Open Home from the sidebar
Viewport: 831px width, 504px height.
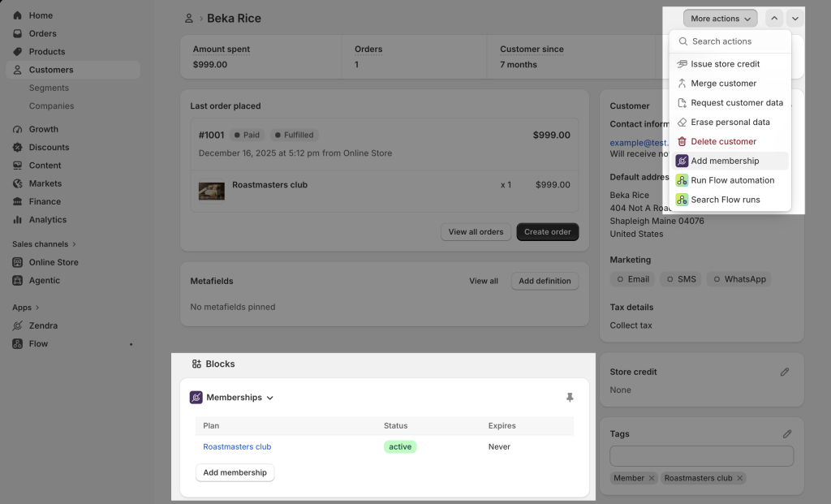[41, 15]
